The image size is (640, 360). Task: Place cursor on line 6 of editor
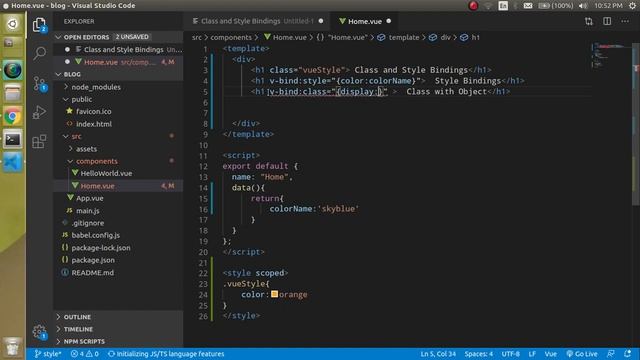point(406,102)
